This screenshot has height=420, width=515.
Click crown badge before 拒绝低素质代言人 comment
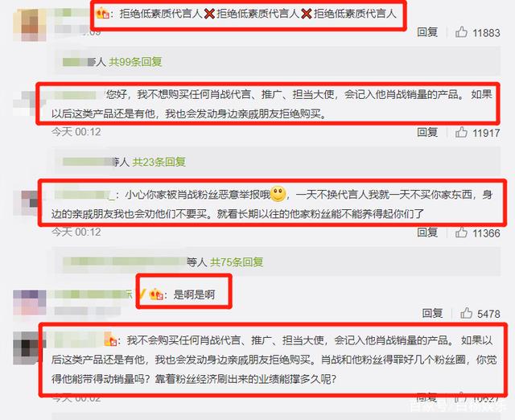[102, 13]
